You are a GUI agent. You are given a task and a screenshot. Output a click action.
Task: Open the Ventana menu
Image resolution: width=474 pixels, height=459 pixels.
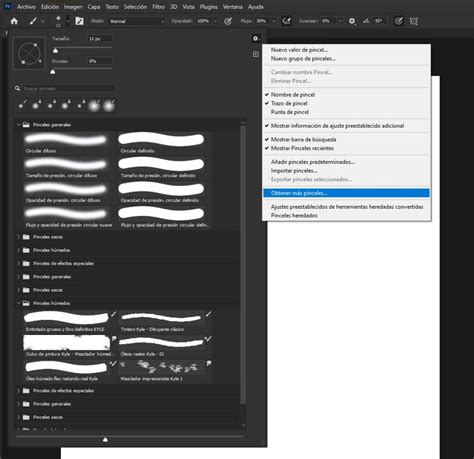(x=233, y=7)
